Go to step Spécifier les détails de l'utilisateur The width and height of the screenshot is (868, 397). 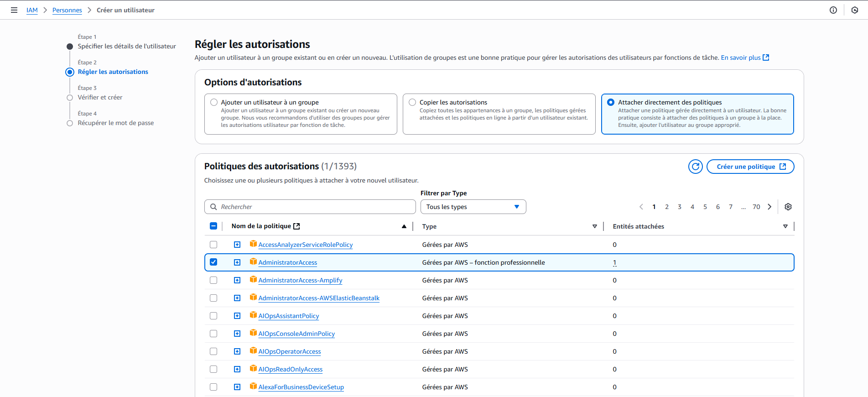coord(127,46)
